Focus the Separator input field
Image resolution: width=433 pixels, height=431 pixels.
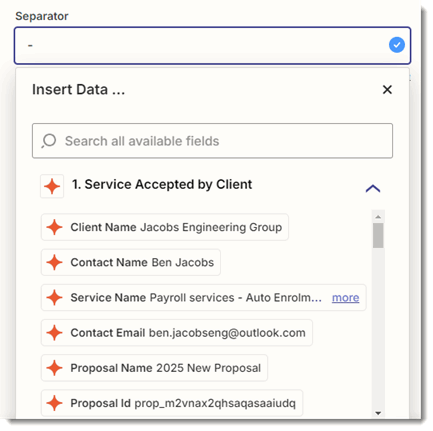[x=212, y=45]
